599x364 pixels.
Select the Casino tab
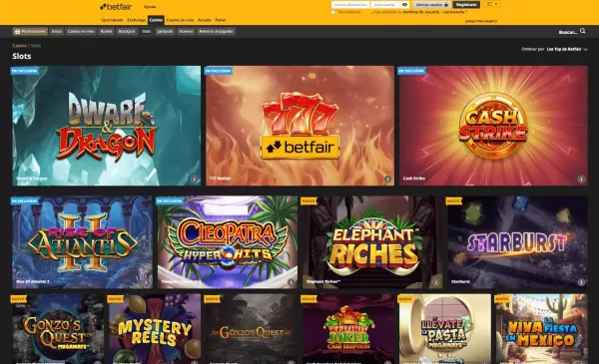tap(156, 20)
